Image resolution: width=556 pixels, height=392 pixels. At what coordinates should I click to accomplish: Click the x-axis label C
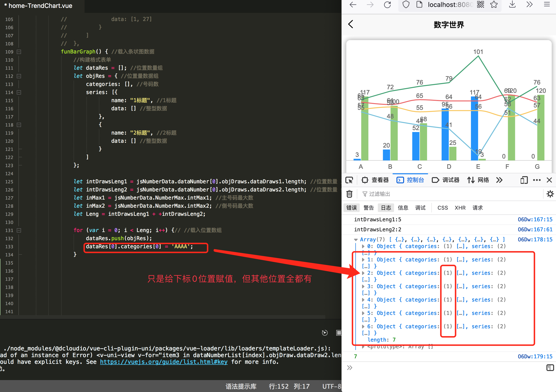[419, 167]
